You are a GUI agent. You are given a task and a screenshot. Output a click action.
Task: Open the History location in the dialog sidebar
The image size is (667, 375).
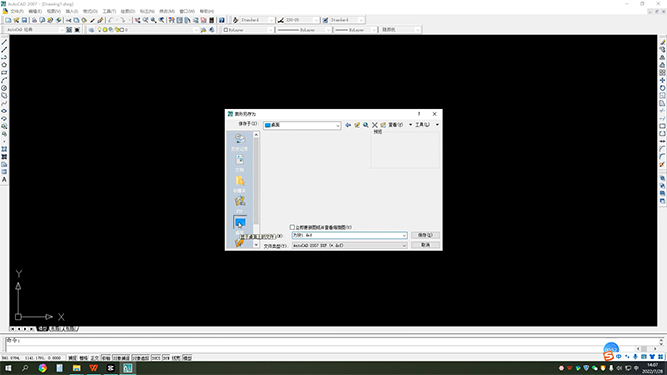[239, 142]
